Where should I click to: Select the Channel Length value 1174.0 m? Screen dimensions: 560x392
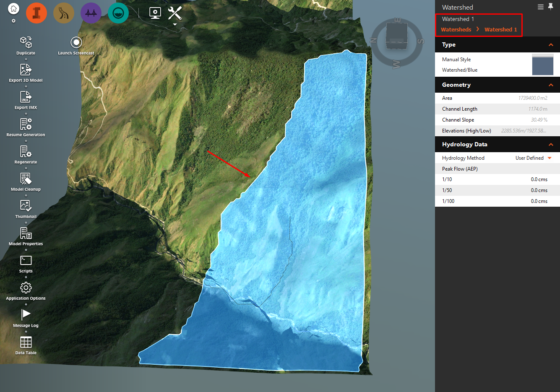point(538,109)
